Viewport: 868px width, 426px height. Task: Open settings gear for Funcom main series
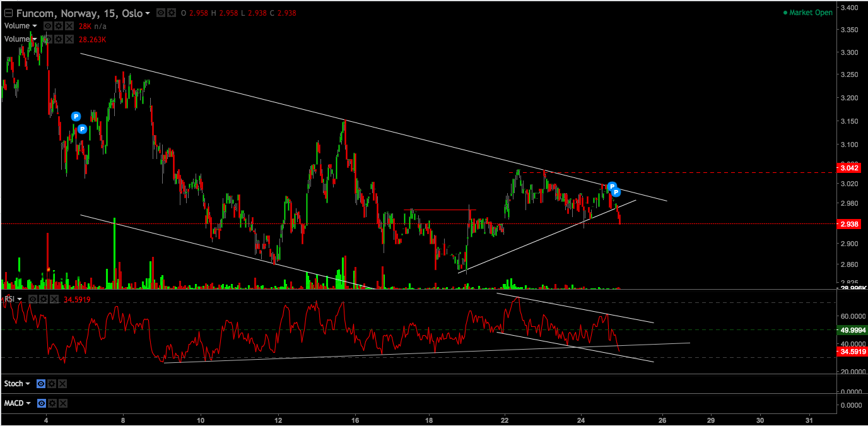click(171, 13)
